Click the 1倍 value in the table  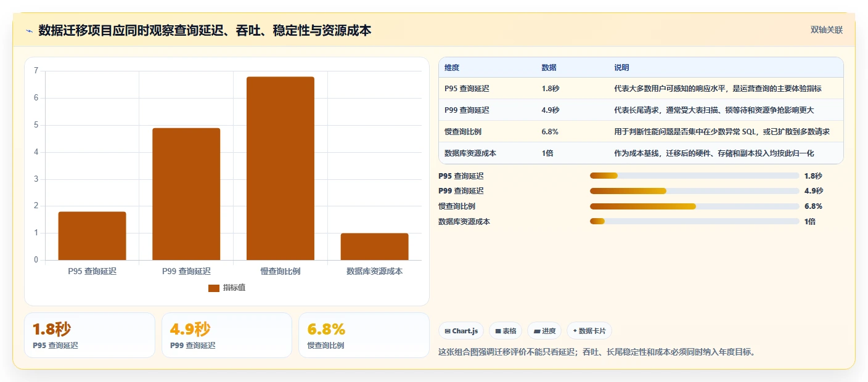coord(547,153)
